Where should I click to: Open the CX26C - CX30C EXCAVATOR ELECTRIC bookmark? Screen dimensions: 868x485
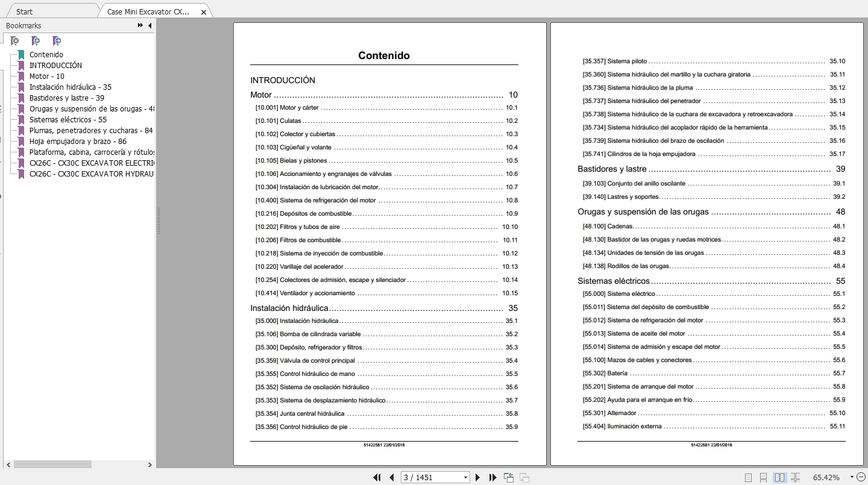pyautogui.click(x=92, y=163)
